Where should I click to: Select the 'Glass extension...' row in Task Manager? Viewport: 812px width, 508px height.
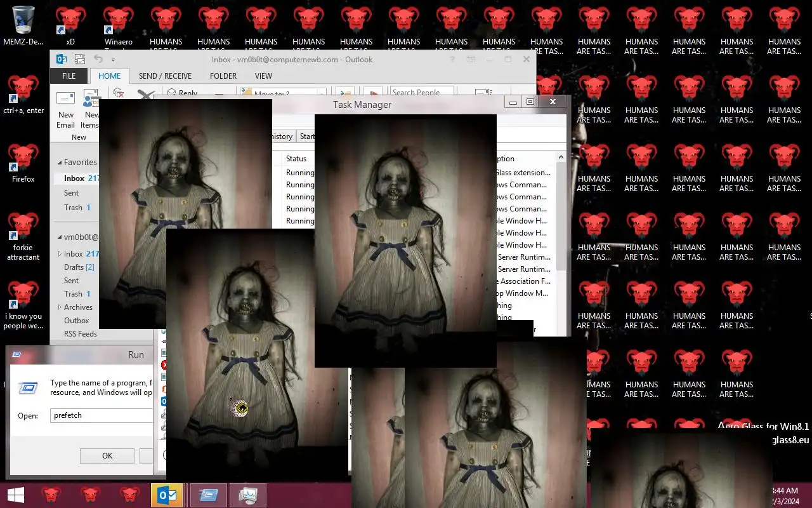(x=524, y=173)
